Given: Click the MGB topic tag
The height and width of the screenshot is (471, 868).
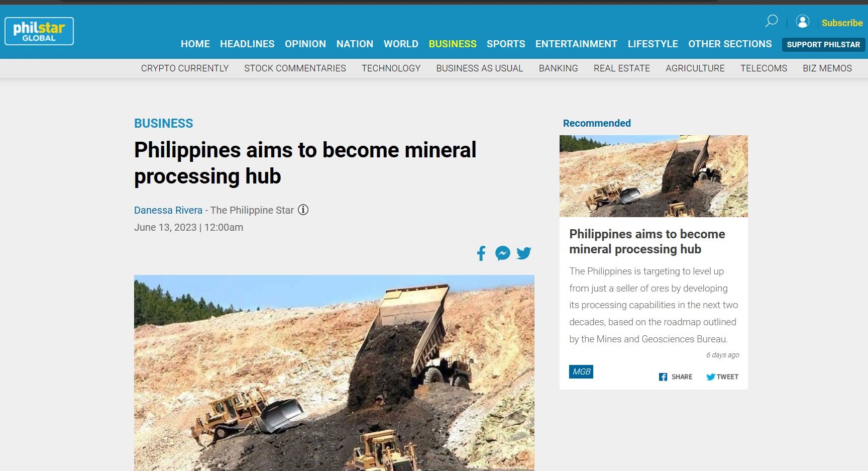Looking at the screenshot, I should (581, 372).
